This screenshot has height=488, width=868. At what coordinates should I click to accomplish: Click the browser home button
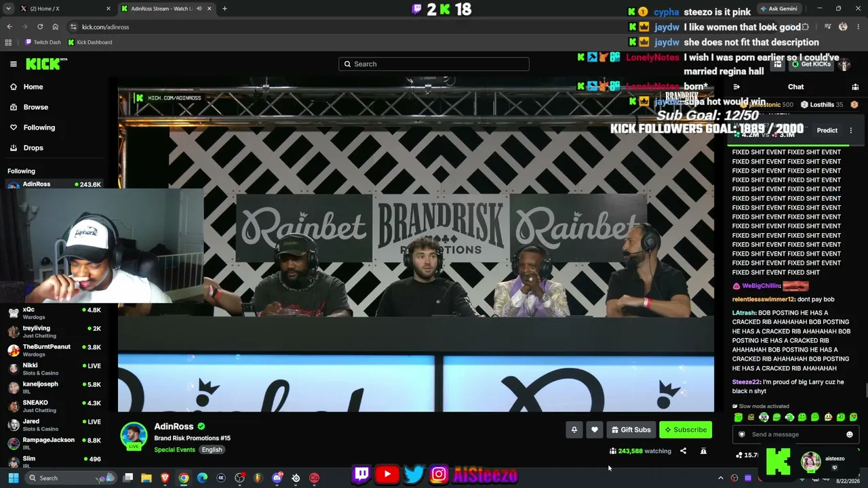tap(56, 26)
